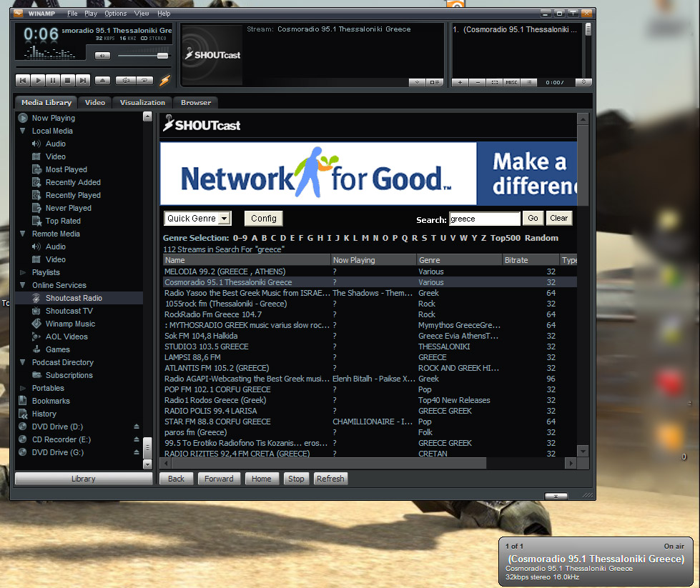Click the search field containing greece
Viewport: 700px width, 588px height.
(x=484, y=219)
